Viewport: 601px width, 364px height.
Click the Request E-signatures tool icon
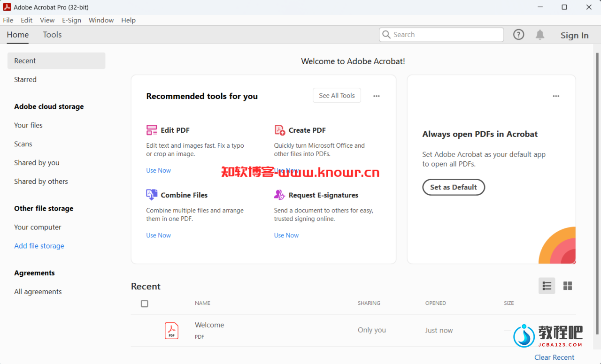click(x=280, y=195)
